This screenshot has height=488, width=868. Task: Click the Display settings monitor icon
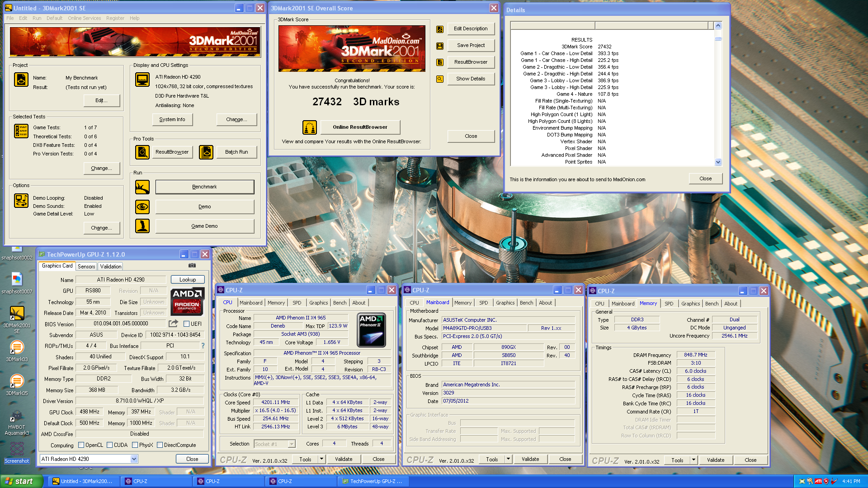(x=142, y=80)
